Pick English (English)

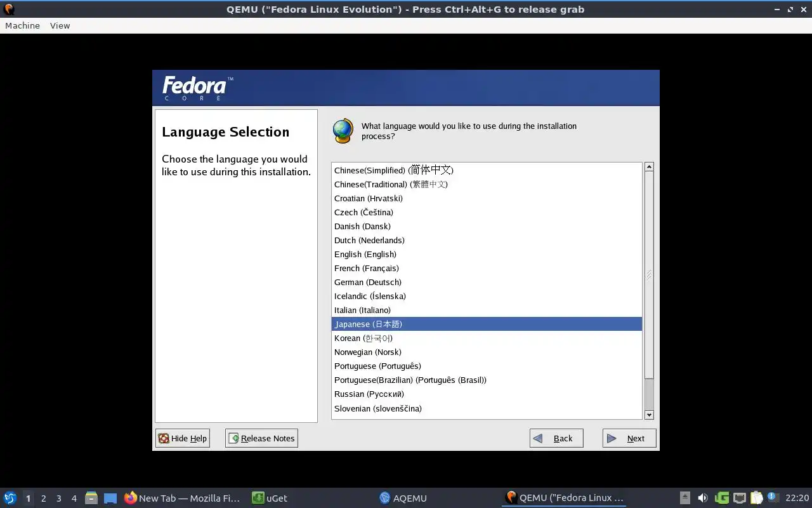pos(487,254)
